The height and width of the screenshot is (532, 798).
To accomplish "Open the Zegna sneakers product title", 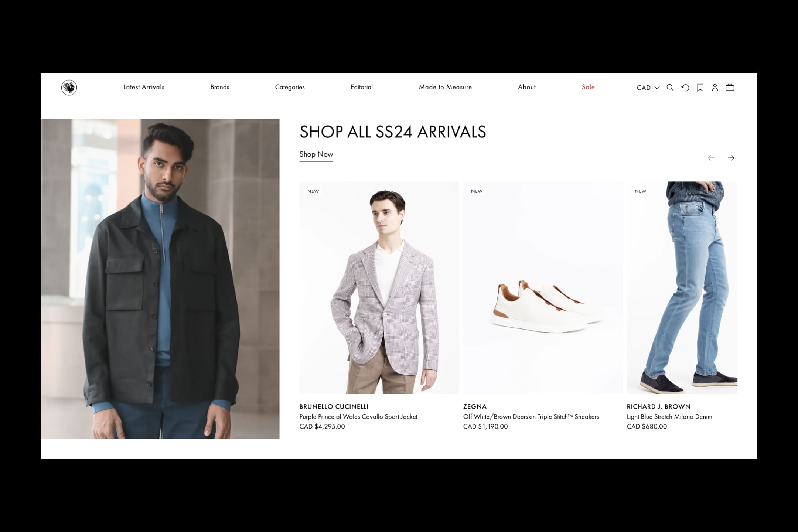I will coord(531,416).
